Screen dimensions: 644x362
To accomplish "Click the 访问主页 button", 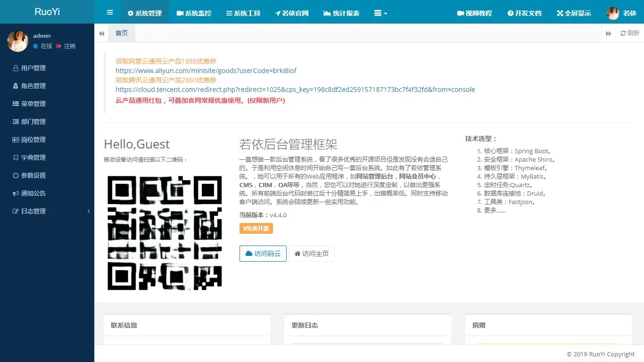I will click(x=312, y=254).
